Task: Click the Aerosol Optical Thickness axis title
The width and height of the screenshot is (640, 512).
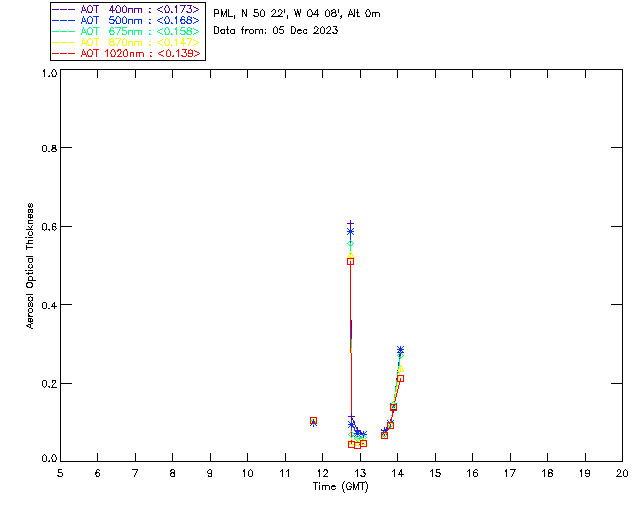Action: [x=30, y=266]
